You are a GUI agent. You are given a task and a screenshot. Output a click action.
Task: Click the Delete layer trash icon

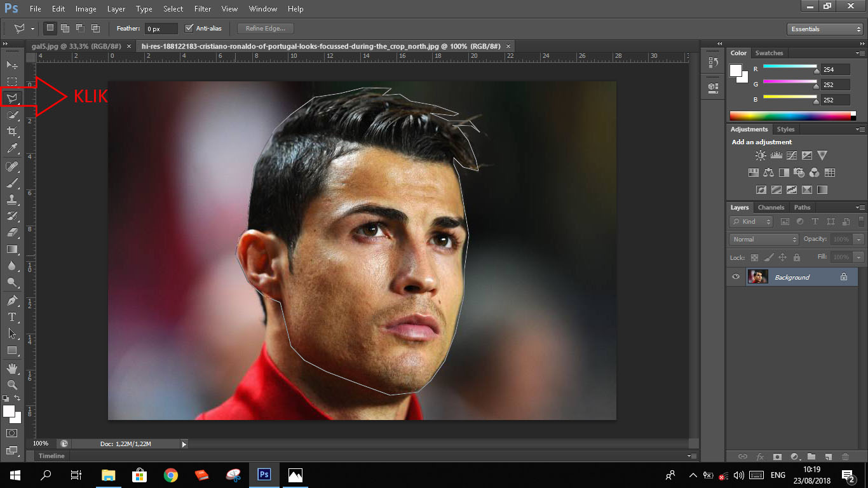[x=845, y=456]
